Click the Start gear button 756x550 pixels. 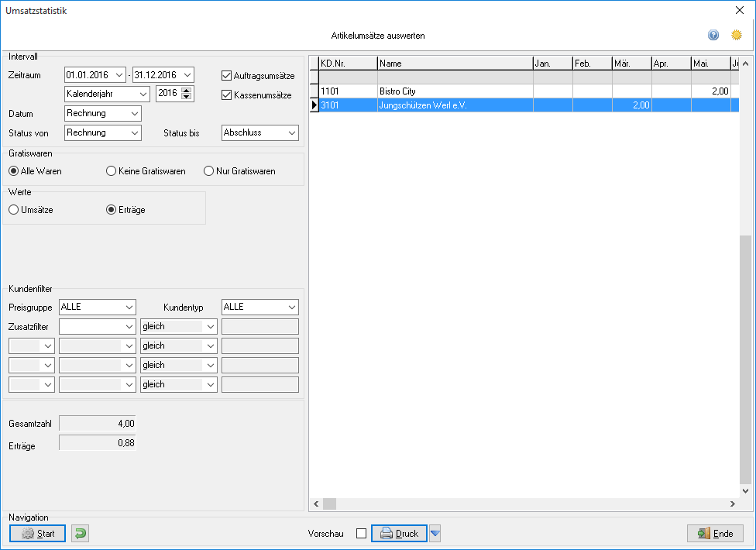(38, 533)
